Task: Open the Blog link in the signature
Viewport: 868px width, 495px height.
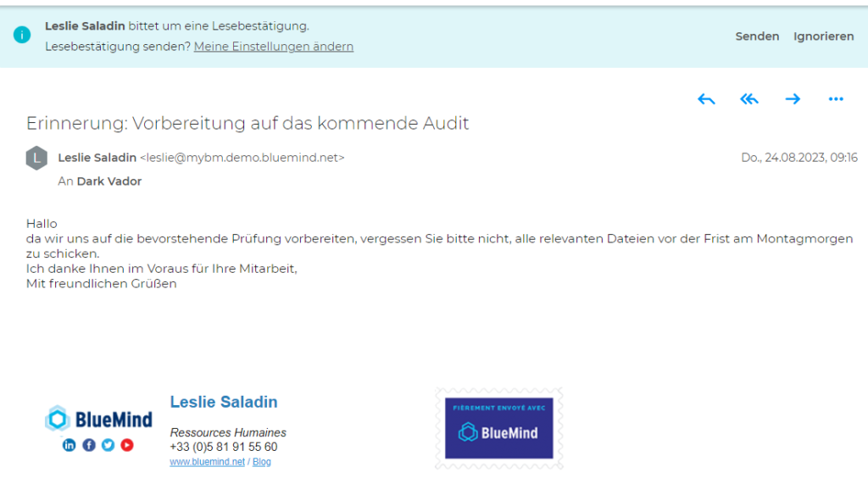Action: click(262, 462)
